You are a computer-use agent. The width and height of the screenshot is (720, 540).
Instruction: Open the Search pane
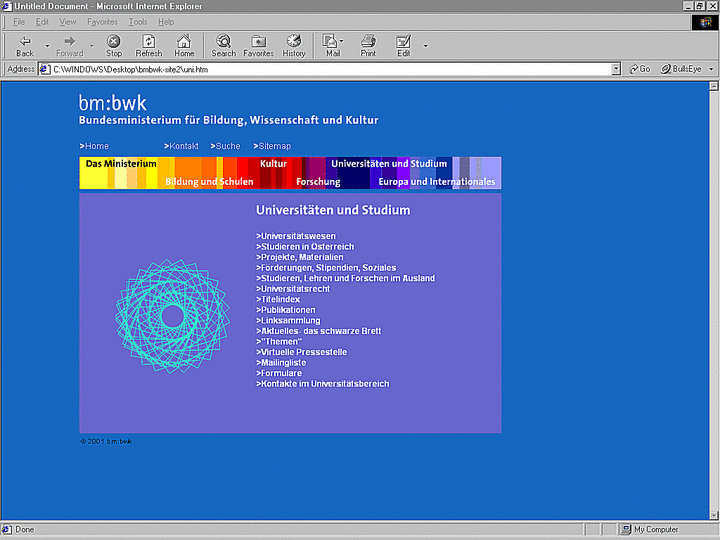point(224,46)
